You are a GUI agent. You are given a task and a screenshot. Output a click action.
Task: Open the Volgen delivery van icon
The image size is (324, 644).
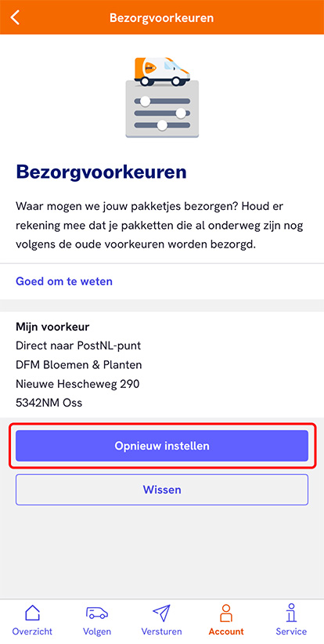tap(97, 613)
